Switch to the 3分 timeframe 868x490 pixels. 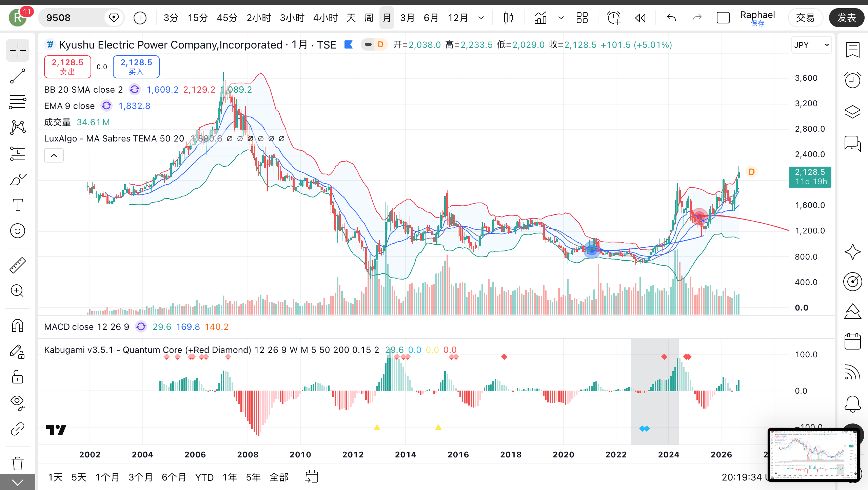pos(171,18)
